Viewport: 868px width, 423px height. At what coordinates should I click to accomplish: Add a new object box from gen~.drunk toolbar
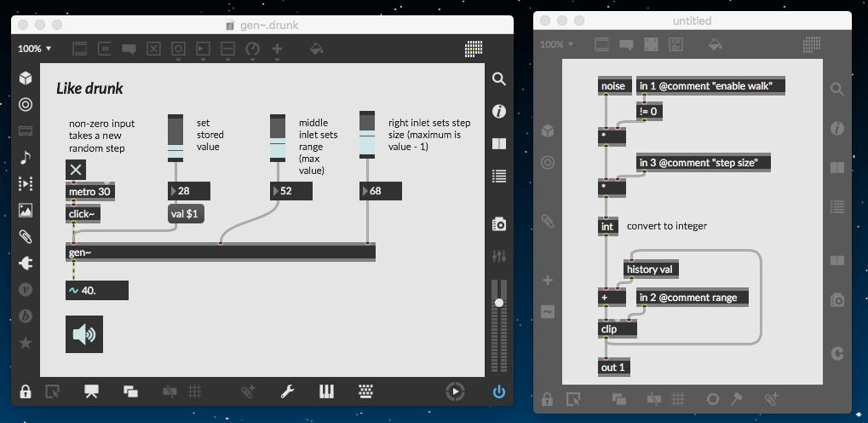(x=80, y=49)
